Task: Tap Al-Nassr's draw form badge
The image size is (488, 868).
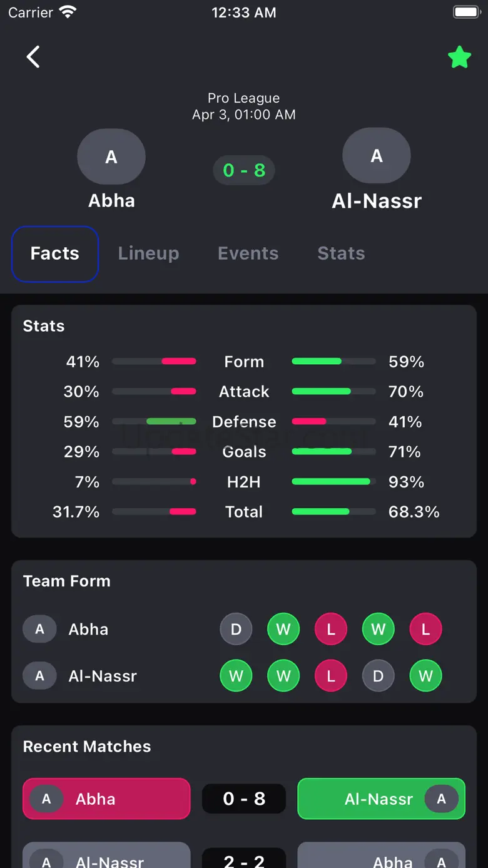Action: [378, 676]
